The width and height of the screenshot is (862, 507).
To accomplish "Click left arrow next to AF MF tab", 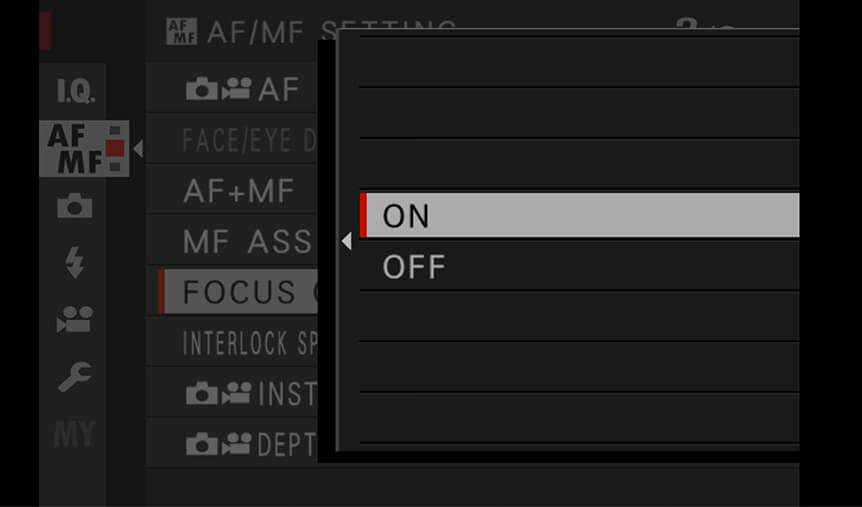I will 138,148.
